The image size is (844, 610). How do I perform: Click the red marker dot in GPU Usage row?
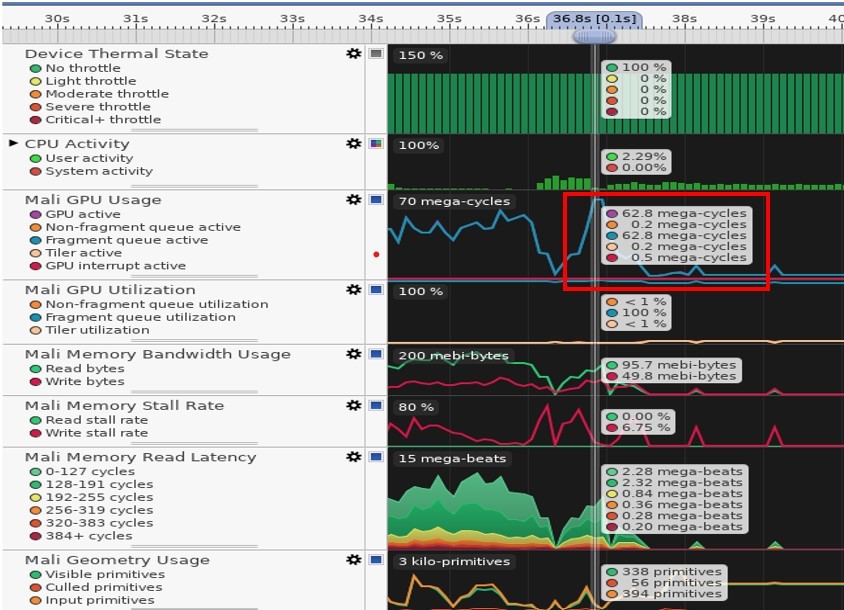(376, 254)
